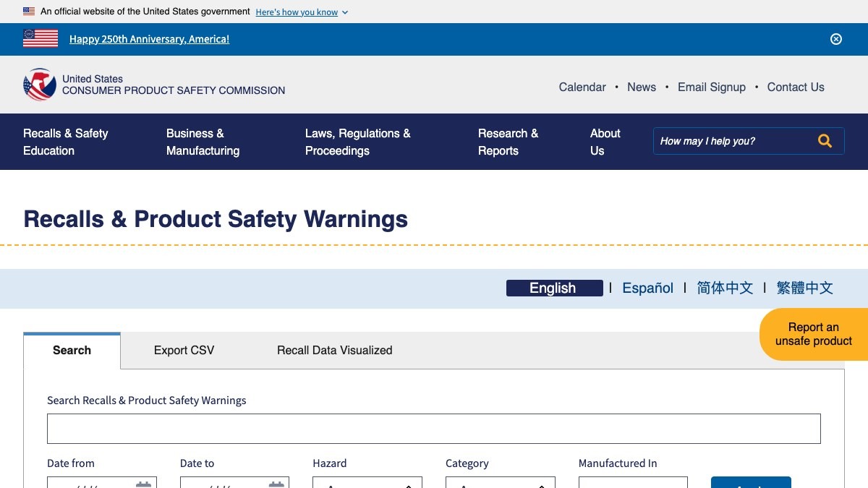Open the Hazard dropdown
The height and width of the screenshot is (488, 868).
367,483
